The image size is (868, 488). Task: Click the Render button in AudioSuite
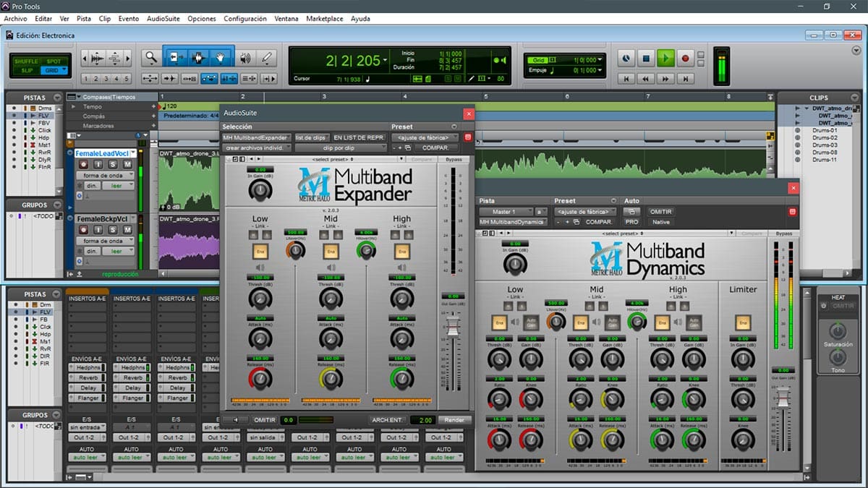click(x=454, y=420)
